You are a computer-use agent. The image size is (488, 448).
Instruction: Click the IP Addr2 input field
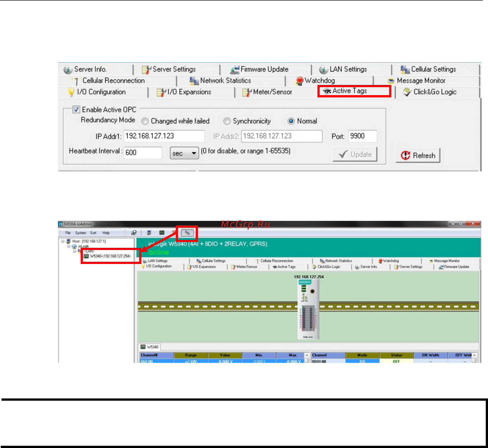(x=282, y=136)
